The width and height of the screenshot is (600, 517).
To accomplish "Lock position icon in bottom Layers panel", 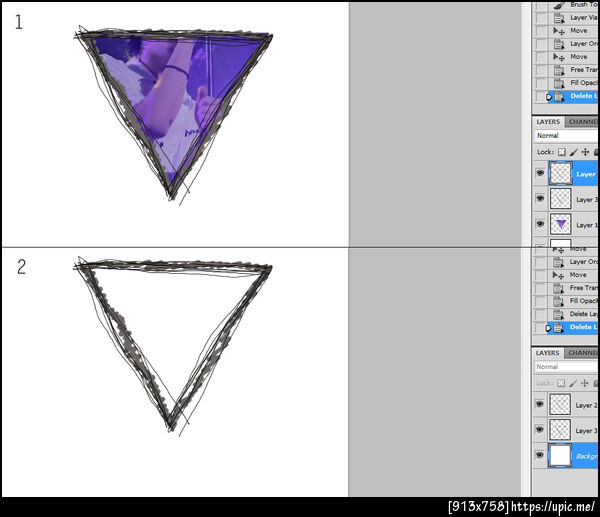I will pyautogui.click(x=584, y=383).
